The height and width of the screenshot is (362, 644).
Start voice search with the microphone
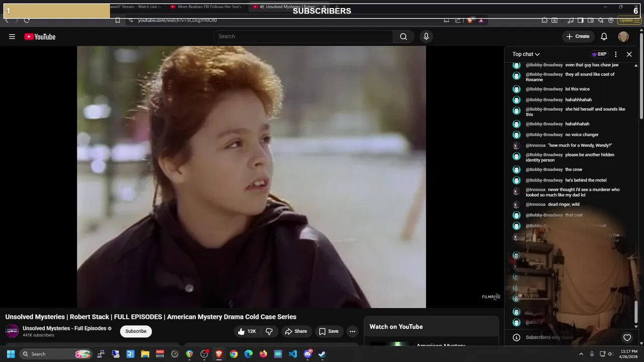coord(426,37)
